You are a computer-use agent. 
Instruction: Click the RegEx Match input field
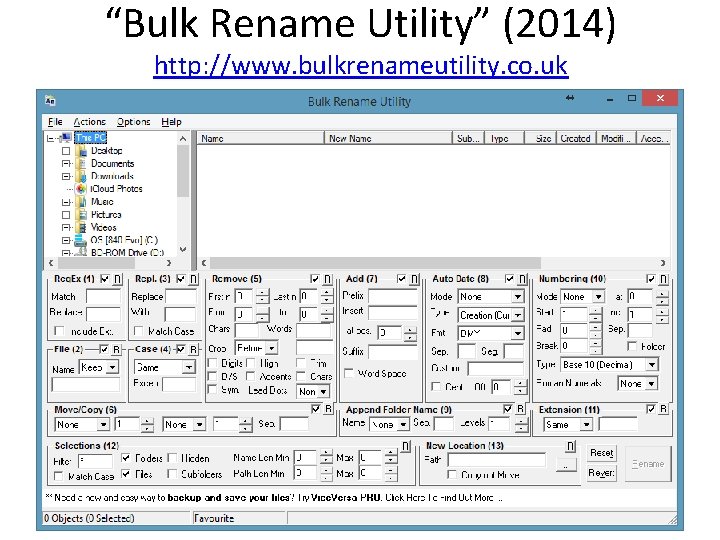103,297
